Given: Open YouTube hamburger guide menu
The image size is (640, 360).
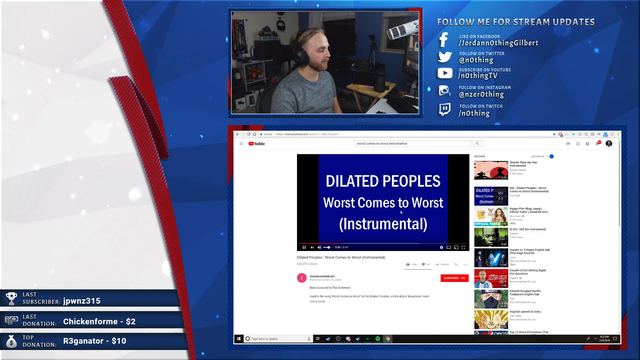Looking at the screenshot, I should 241,144.
